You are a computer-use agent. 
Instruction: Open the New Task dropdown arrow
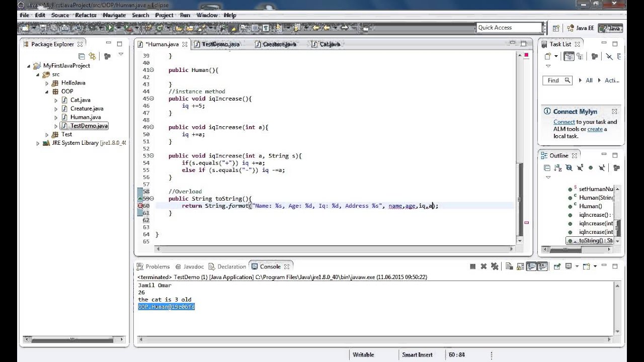coord(556,56)
